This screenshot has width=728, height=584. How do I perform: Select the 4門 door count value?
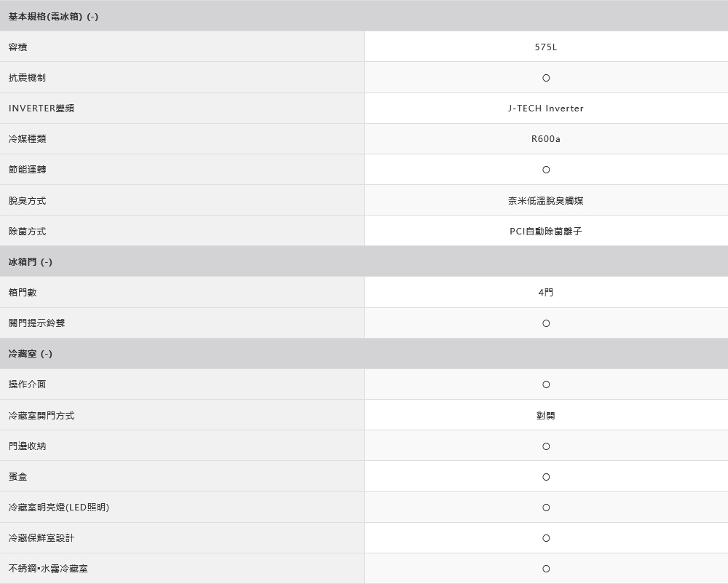pyautogui.click(x=545, y=293)
